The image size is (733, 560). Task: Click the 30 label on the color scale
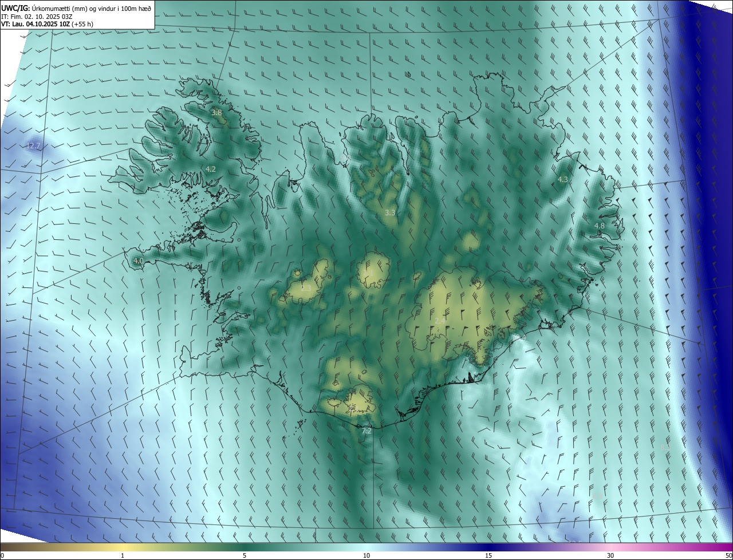click(x=610, y=555)
